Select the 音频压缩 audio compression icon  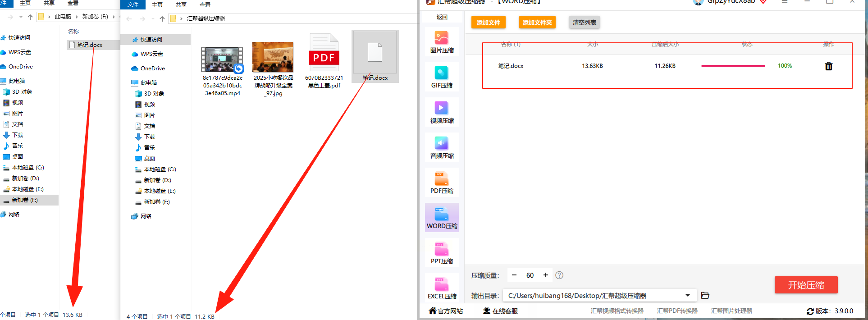click(x=442, y=147)
